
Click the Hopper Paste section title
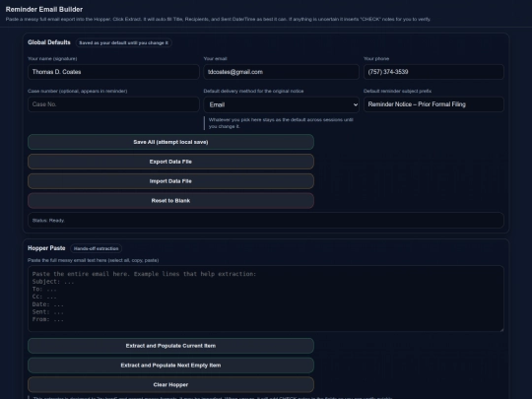tap(46, 248)
